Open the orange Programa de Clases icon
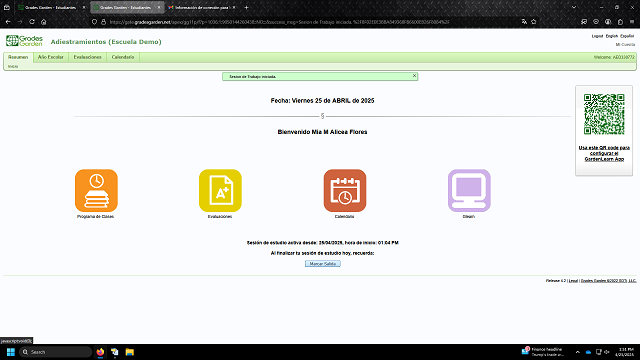The height and width of the screenshot is (360, 640). [96, 191]
